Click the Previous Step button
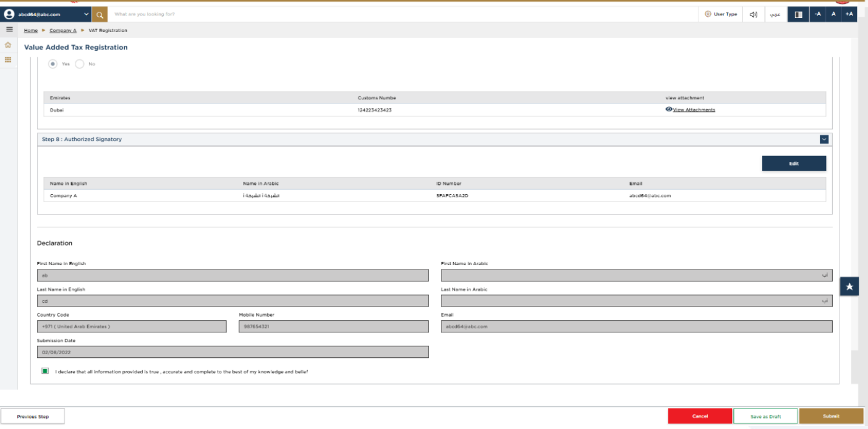Viewport: 868px width, 429px height. point(33,417)
